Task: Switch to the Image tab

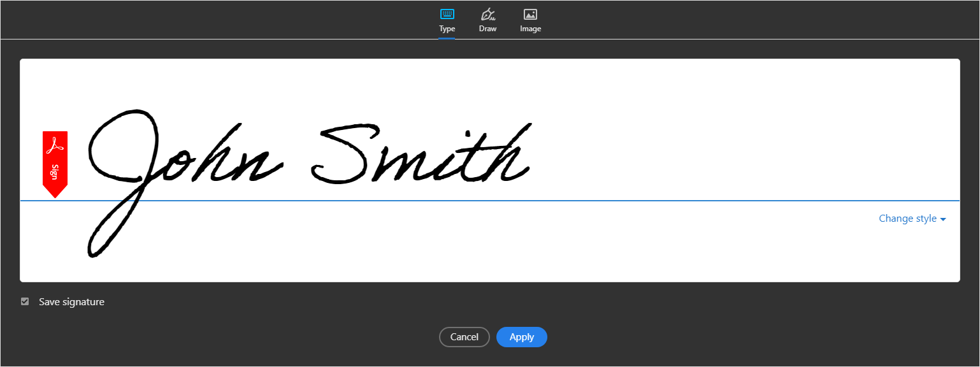Action: (x=530, y=20)
